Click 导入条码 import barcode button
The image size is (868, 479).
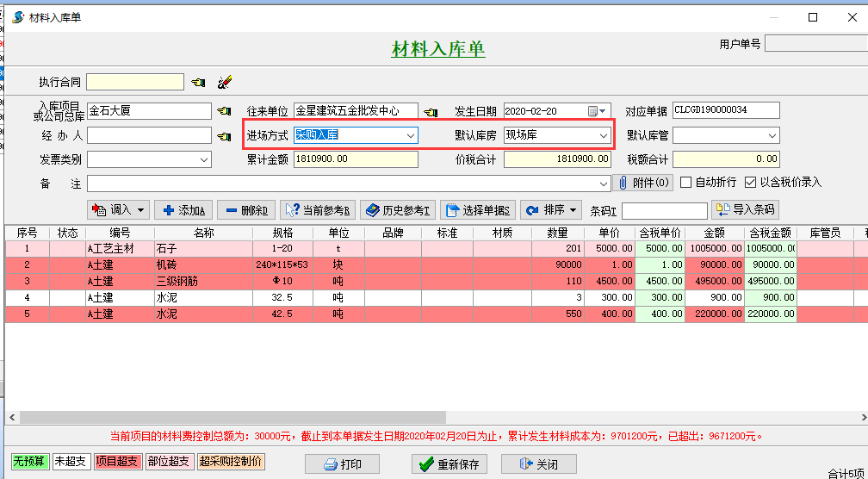point(745,209)
